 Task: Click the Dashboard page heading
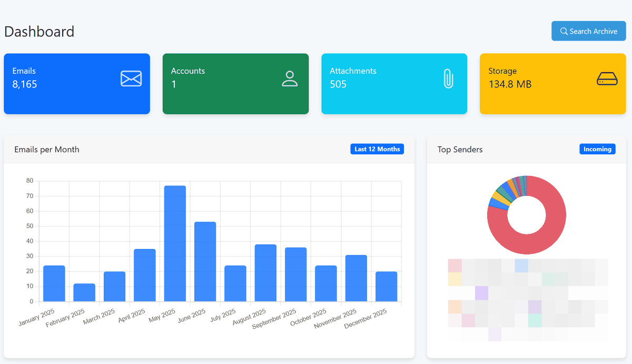pos(39,32)
